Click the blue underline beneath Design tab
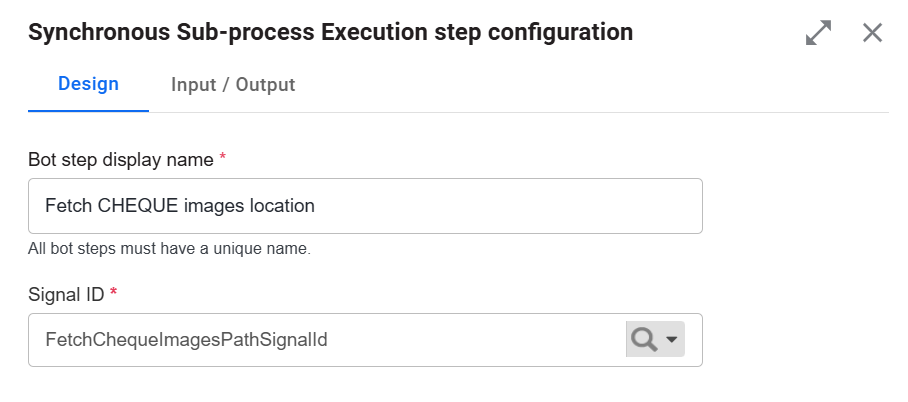 pos(88,111)
